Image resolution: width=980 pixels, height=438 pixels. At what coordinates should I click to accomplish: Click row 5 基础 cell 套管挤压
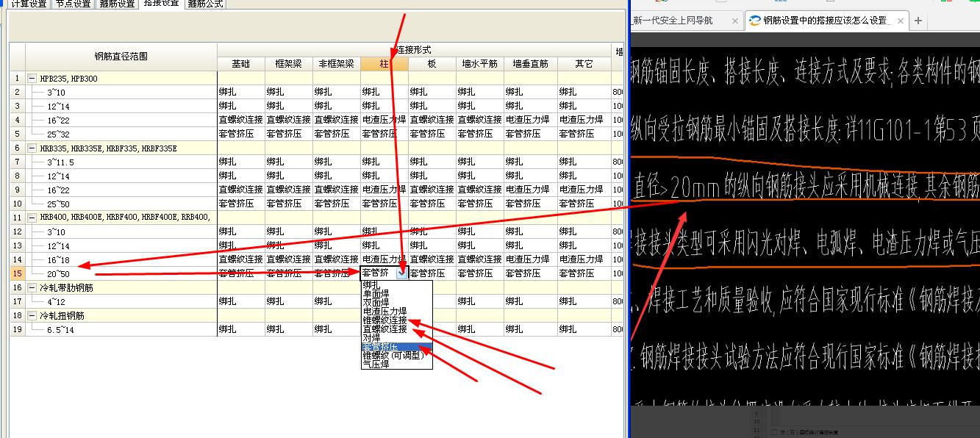241,134
